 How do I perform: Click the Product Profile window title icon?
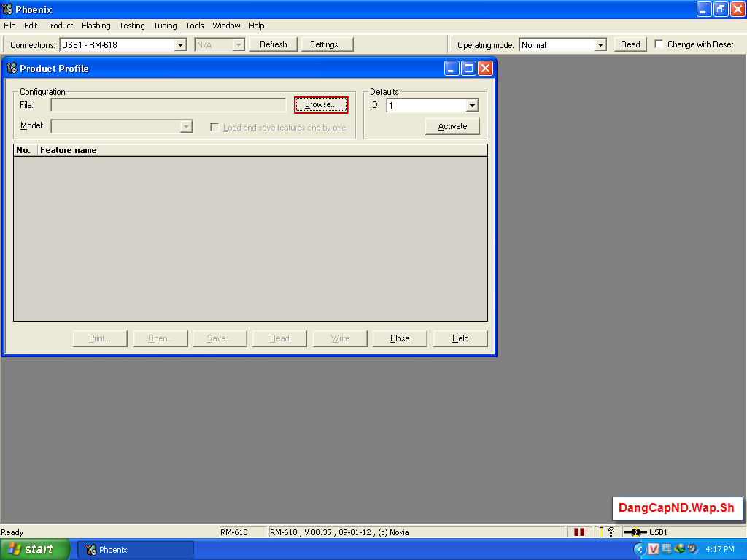click(12, 68)
